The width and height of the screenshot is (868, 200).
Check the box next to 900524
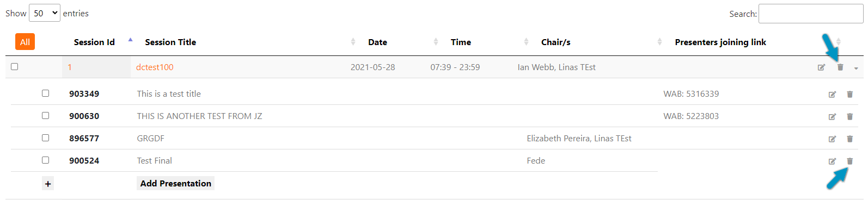(46, 160)
